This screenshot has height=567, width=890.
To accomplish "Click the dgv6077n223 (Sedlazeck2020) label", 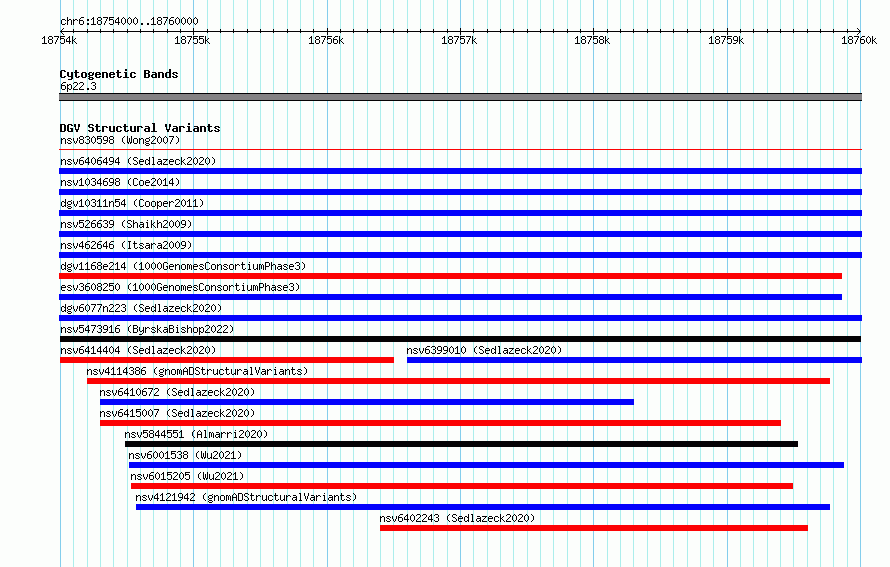I will pos(141,308).
